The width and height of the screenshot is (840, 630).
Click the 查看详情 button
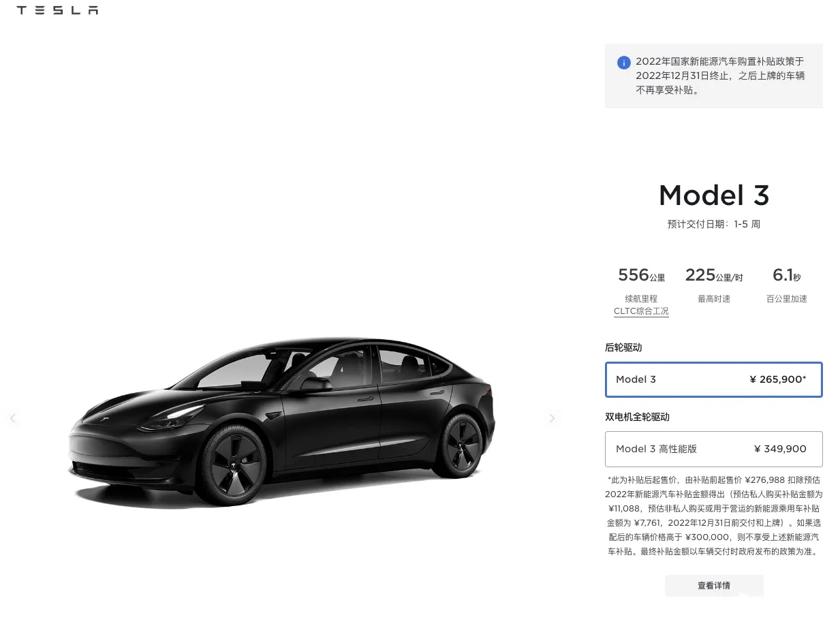(714, 586)
